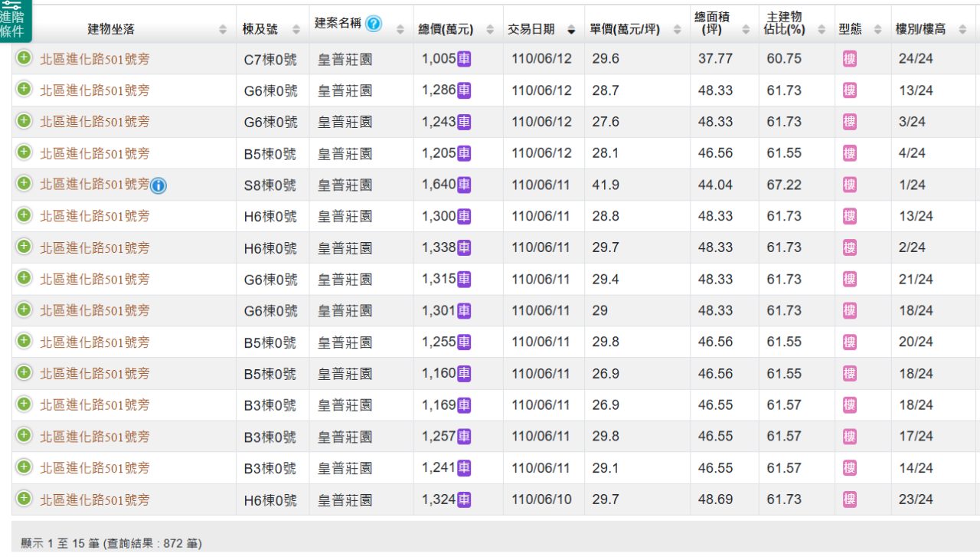Click the pink 樓 type icon in the 23/24 row
The height and width of the screenshot is (560, 980).
(x=850, y=499)
